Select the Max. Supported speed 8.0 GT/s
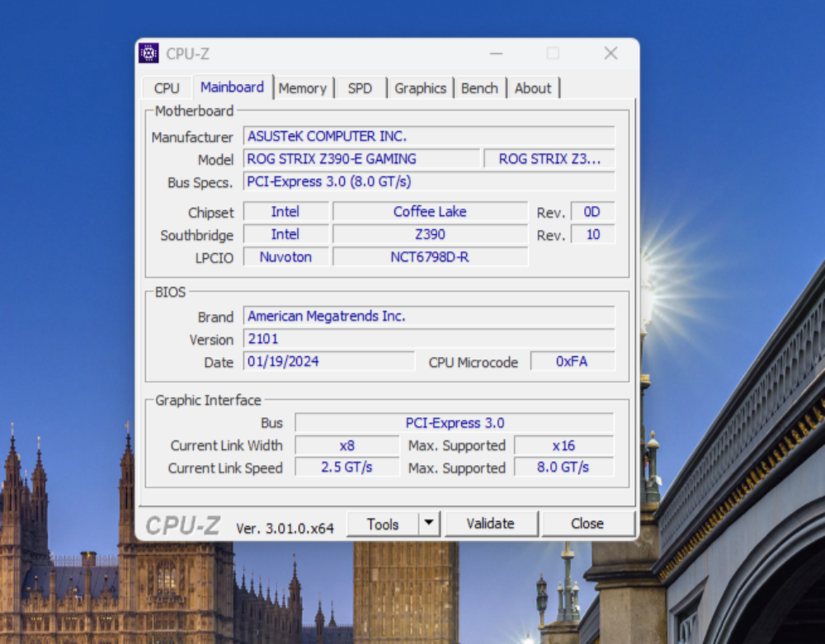825x644 pixels. 563,467
